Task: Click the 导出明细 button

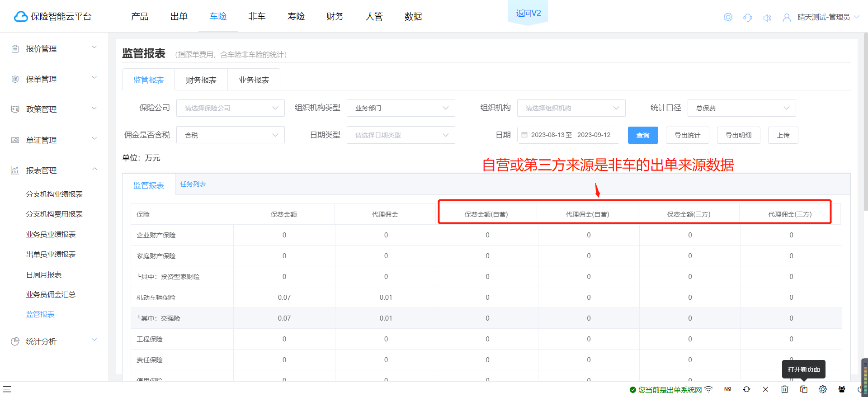Action: [x=739, y=135]
